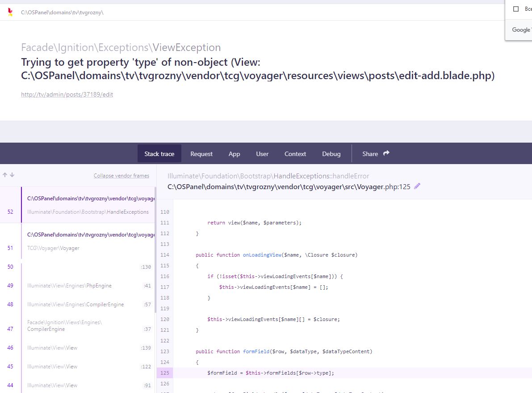Select the Context tab
The height and width of the screenshot is (393, 532).
[x=295, y=153]
